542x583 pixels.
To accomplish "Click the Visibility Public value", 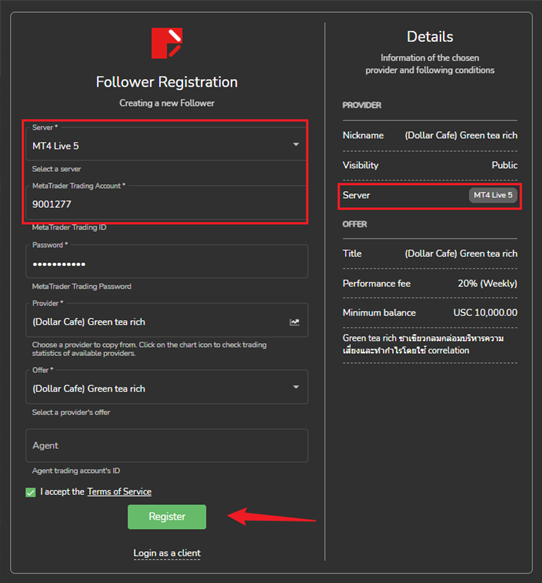I will [504, 165].
